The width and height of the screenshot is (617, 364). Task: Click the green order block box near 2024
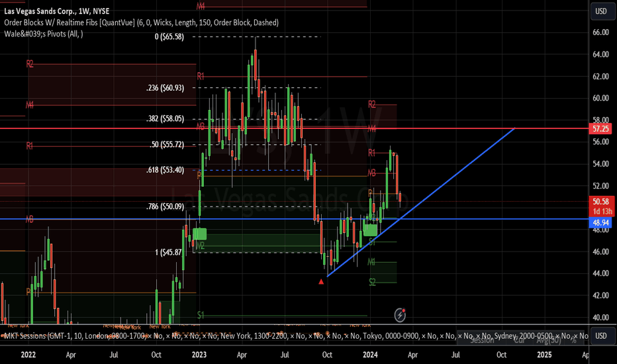coord(370,230)
